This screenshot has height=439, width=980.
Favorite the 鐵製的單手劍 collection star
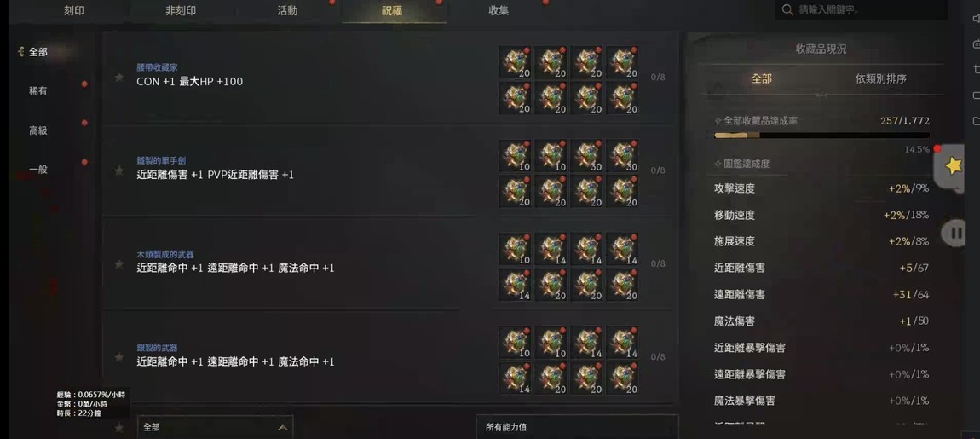[118, 170]
